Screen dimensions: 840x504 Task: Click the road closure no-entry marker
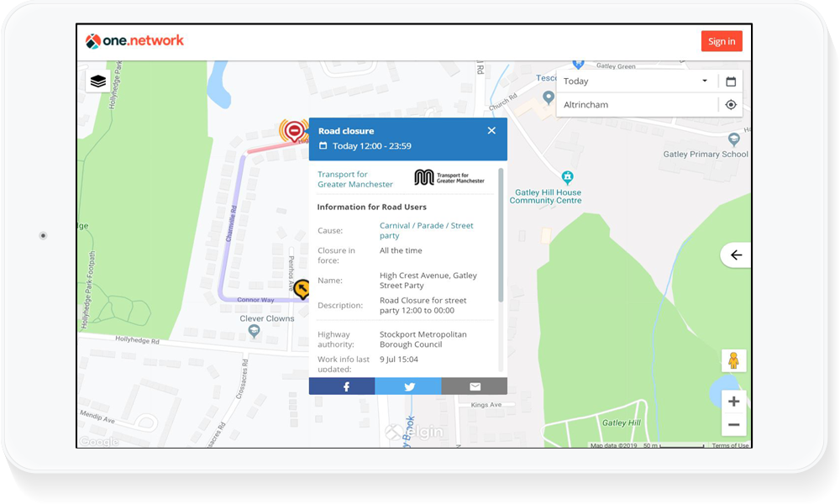[294, 131]
